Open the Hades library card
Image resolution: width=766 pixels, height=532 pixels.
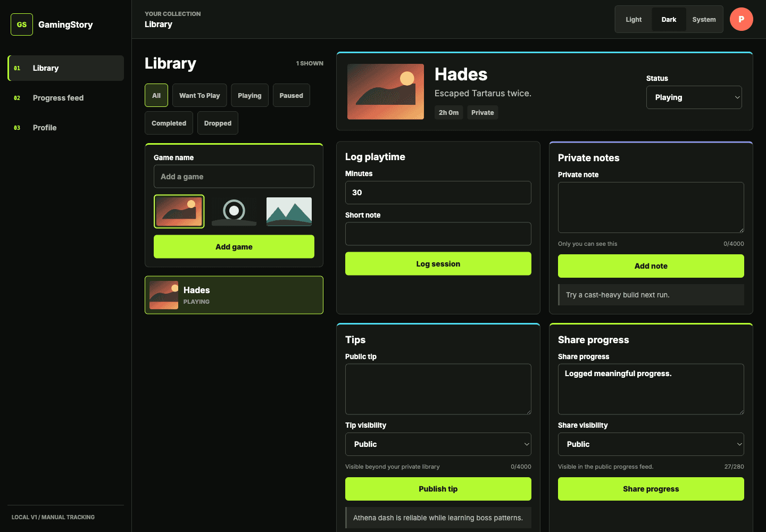[234, 295]
